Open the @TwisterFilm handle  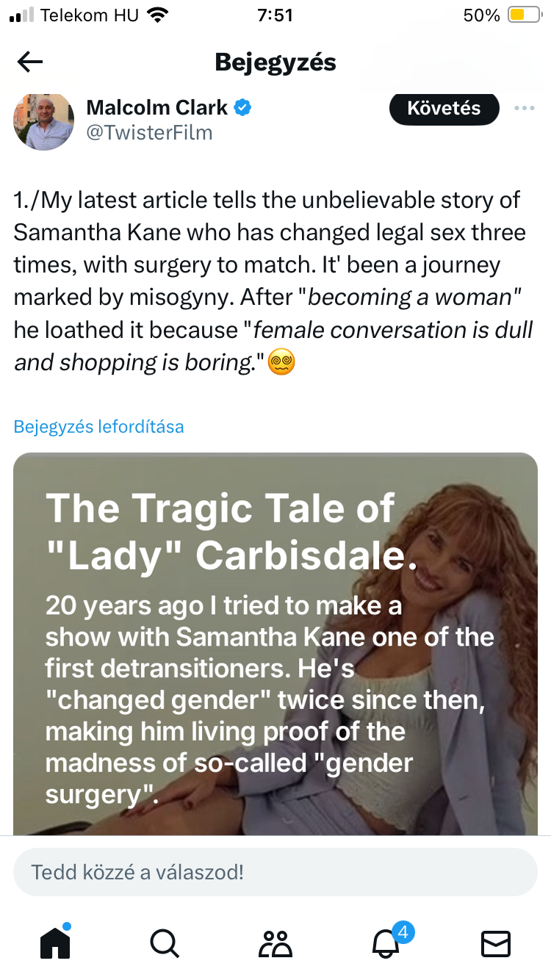click(x=149, y=133)
